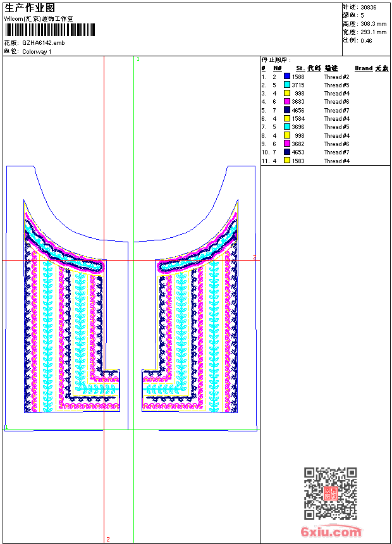This screenshot has height=544, width=392.
Task: Click the cyan swatch for code 3696
Action: [x=287, y=127]
